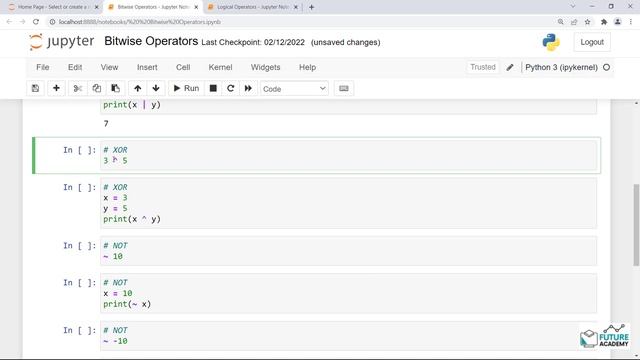Open a new browser tab

pos(311,7)
